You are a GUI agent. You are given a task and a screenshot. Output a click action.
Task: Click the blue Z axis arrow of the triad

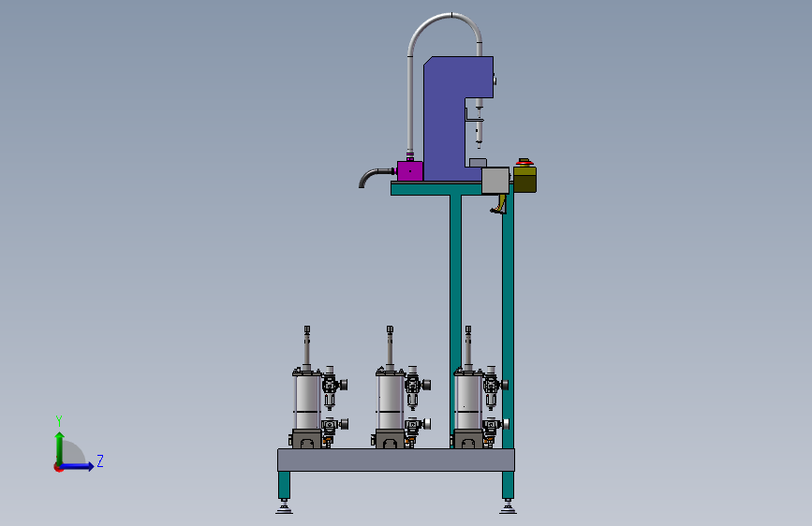tap(78, 466)
